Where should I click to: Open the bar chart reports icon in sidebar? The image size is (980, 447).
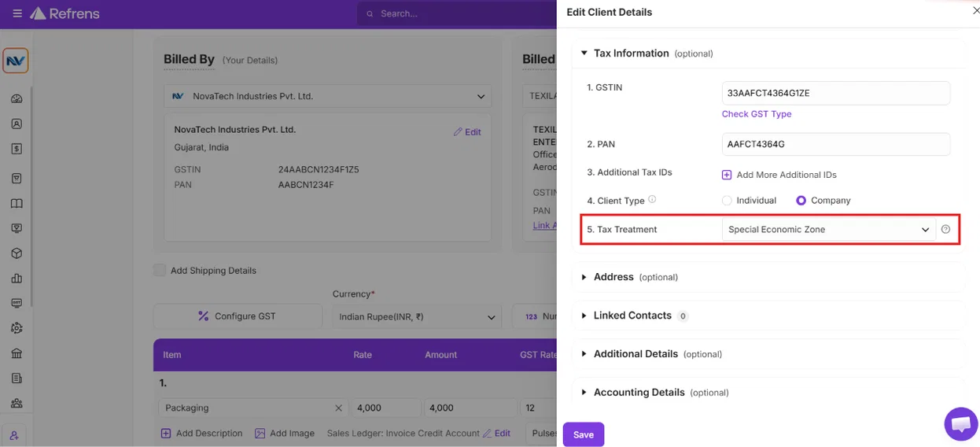point(17,279)
